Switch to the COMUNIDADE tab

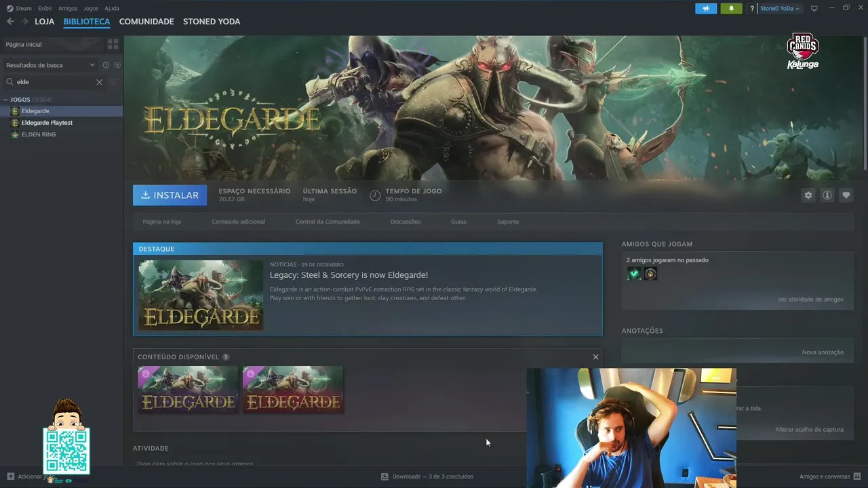pyautogui.click(x=146, y=22)
